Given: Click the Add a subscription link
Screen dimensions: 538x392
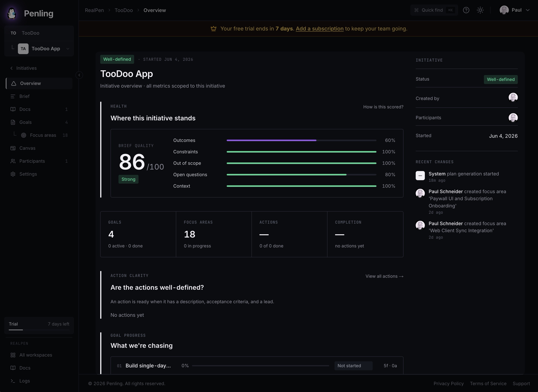Looking at the screenshot, I should coord(319,29).
